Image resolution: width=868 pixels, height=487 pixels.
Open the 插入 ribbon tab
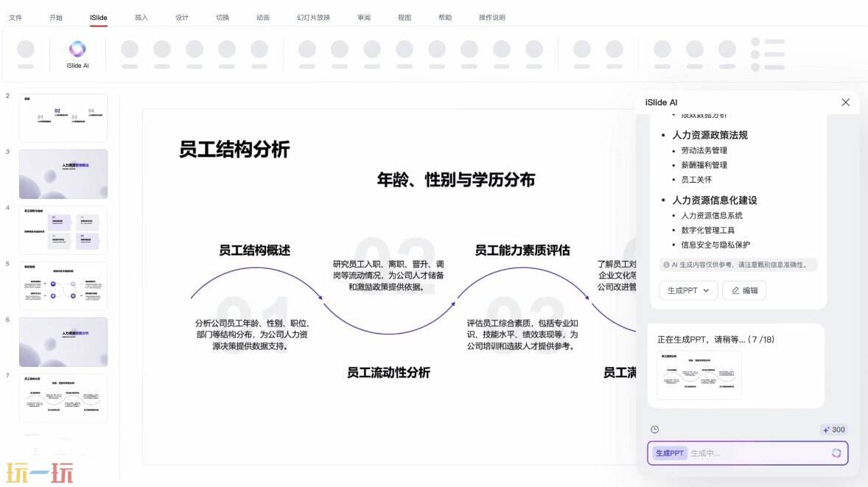[141, 17]
